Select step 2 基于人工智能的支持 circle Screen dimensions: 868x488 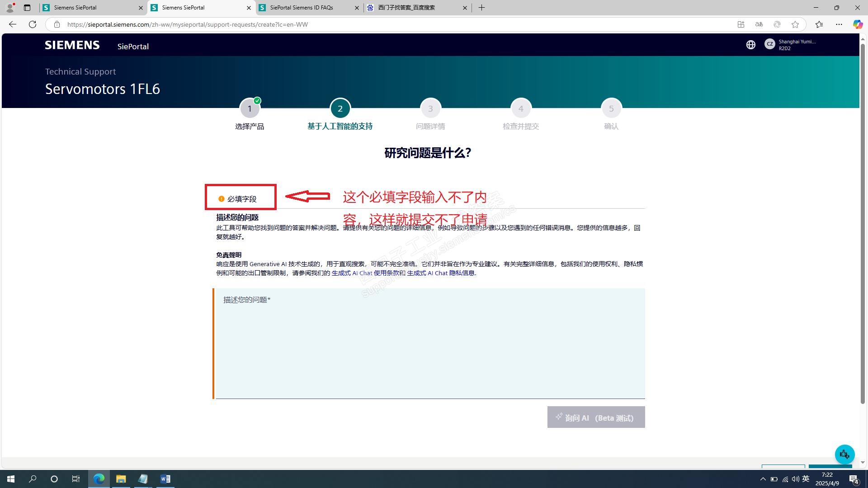point(340,108)
